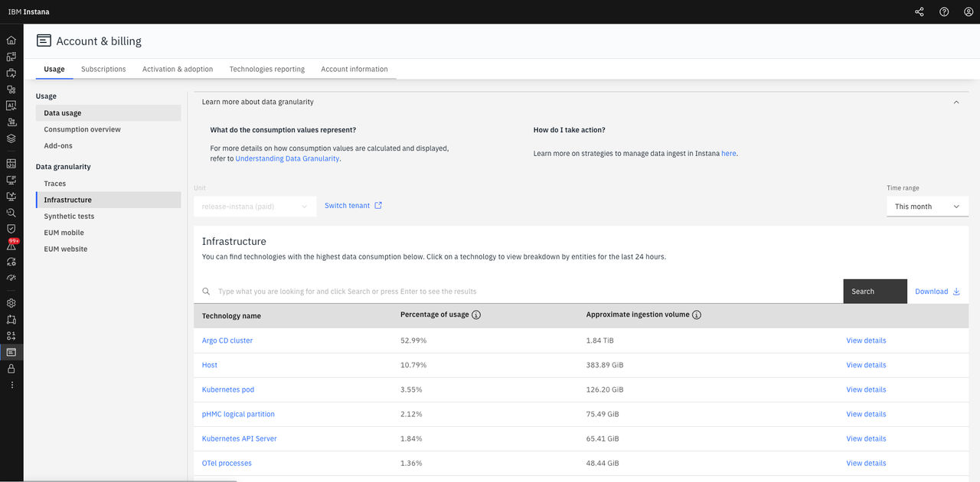Open pHMC logical partition technology link
The image size is (980, 482).
point(238,414)
